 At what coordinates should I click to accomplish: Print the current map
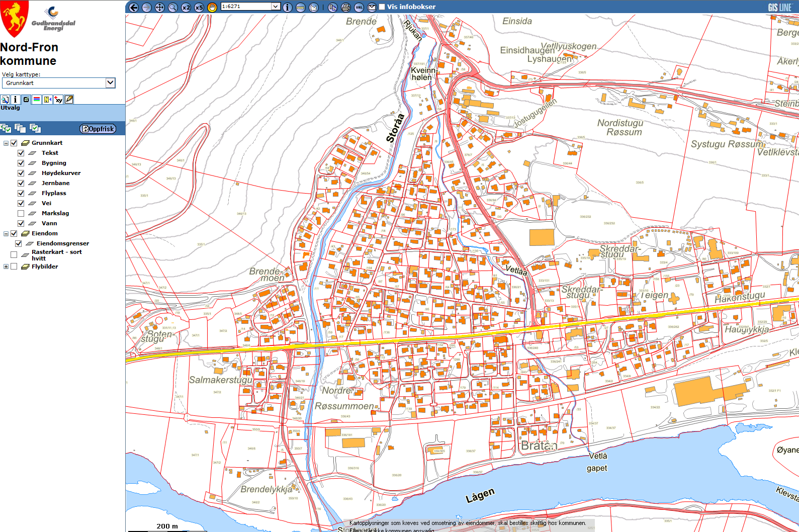click(346, 7)
